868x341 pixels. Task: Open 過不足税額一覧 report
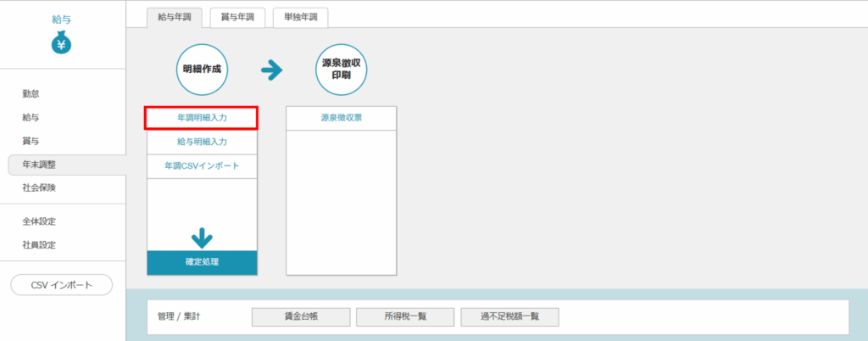[x=509, y=316]
